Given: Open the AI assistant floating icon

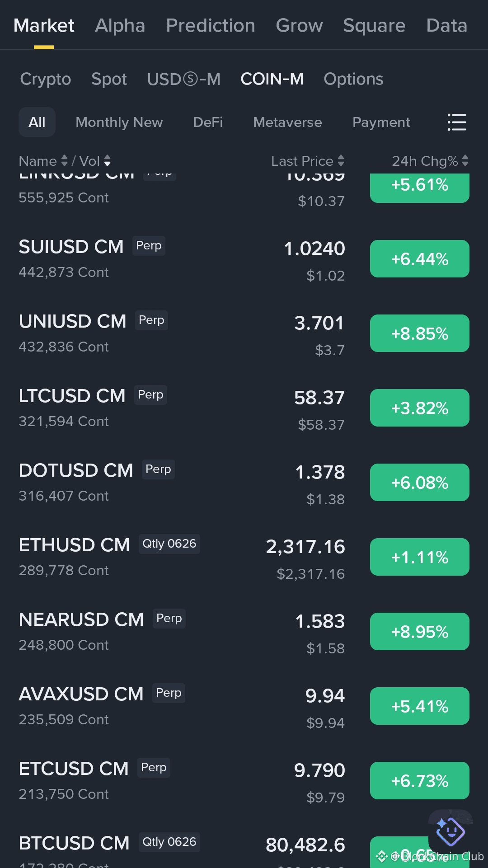Looking at the screenshot, I should click(450, 831).
